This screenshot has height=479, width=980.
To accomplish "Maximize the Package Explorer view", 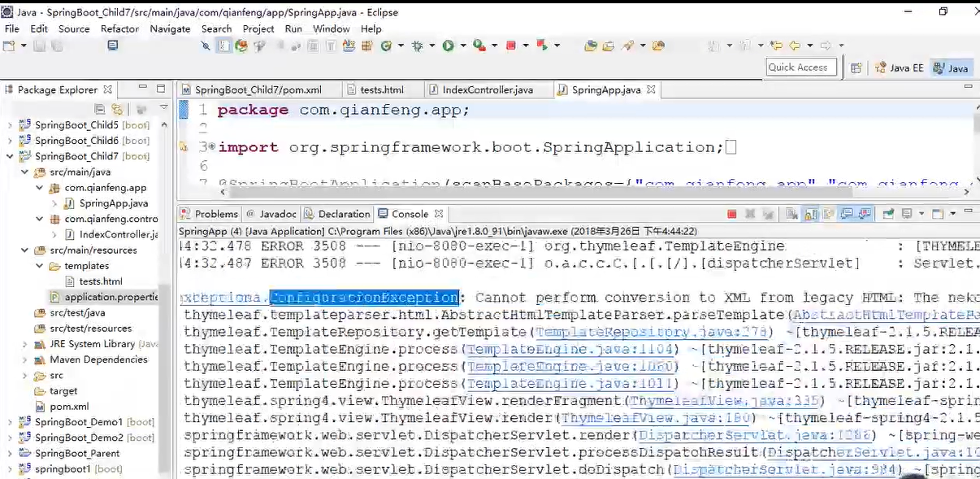I will click(x=161, y=88).
